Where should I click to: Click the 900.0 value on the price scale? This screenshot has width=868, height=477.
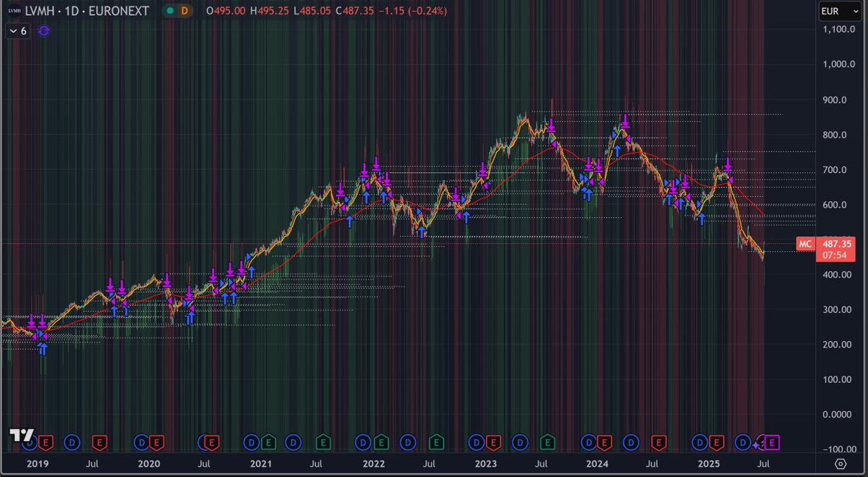pos(834,100)
